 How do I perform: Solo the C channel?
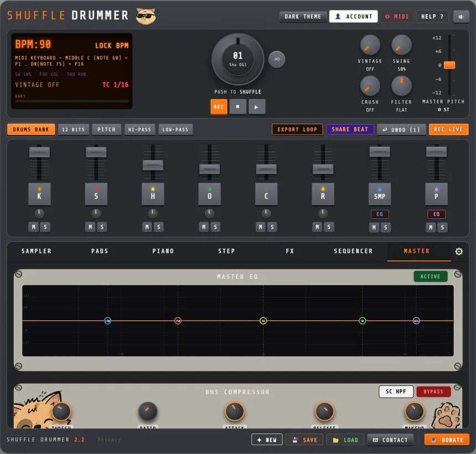point(272,227)
